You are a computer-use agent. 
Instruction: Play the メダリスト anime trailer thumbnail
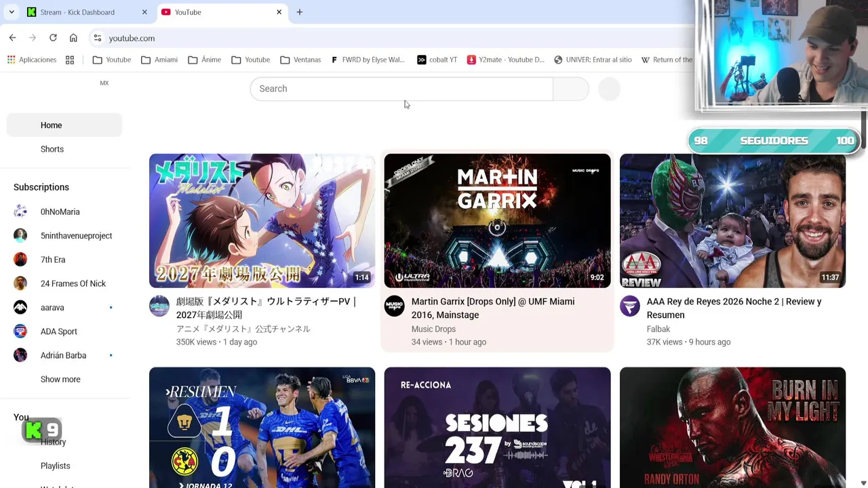tap(262, 221)
